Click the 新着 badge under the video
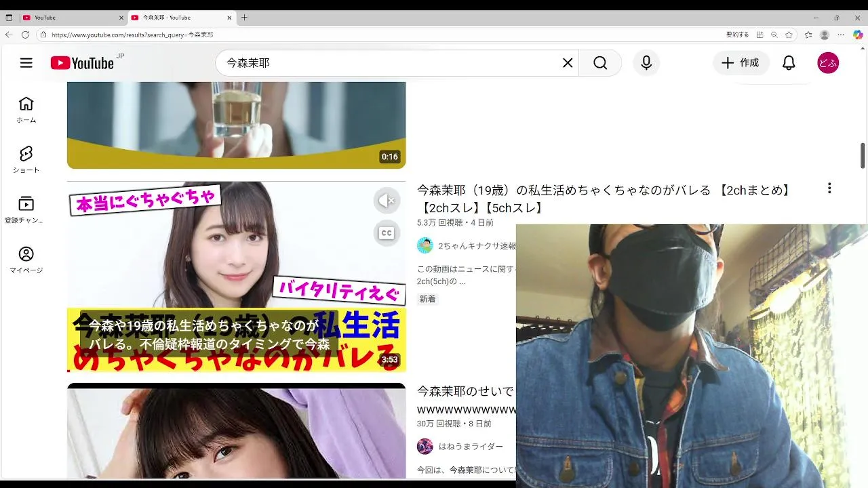This screenshot has height=488, width=868. [x=427, y=299]
